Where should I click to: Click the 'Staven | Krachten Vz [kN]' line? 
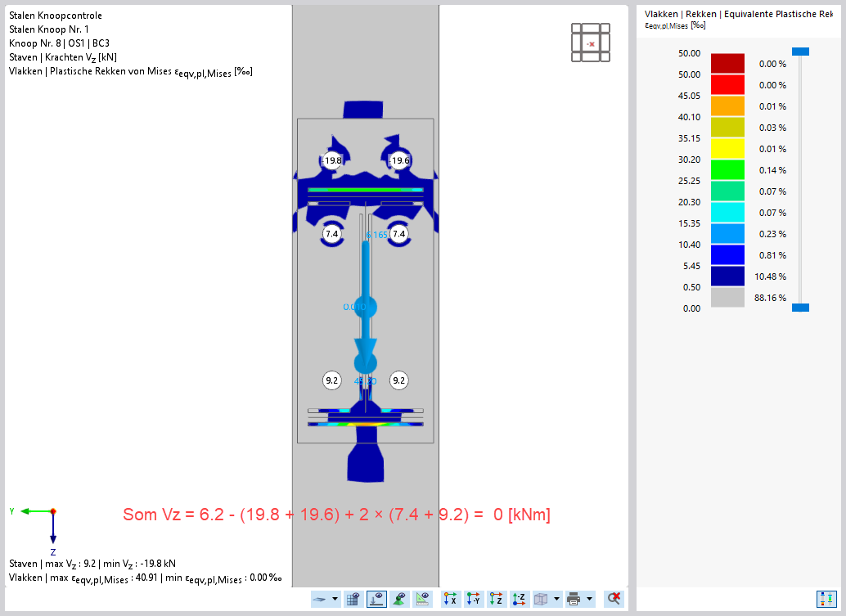pos(62,57)
